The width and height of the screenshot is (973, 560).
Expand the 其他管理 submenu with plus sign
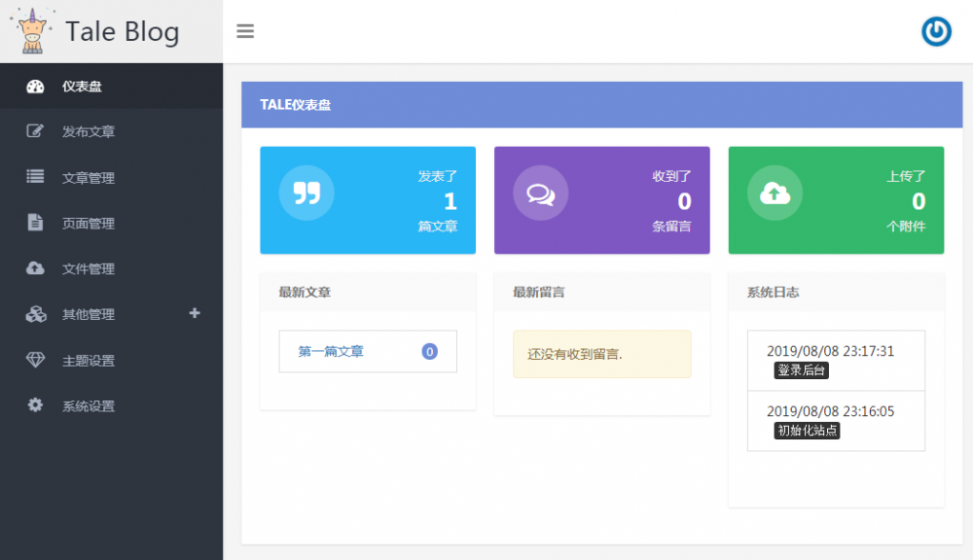pyautogui.click(x=194, y=314)
